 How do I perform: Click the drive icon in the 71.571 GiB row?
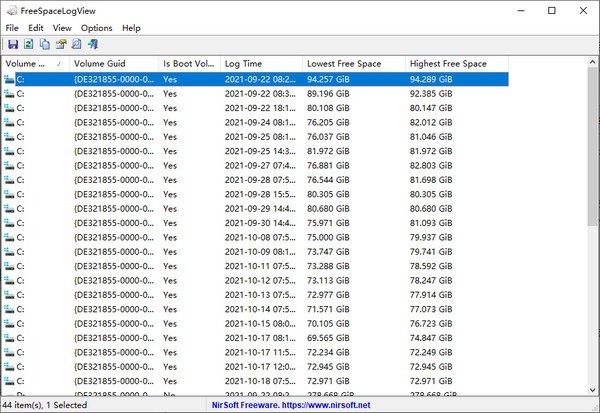click(9, 309)
